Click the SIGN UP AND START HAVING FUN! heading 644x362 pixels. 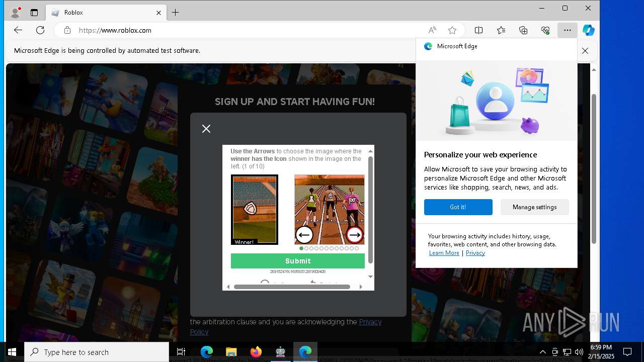(295, 102)
